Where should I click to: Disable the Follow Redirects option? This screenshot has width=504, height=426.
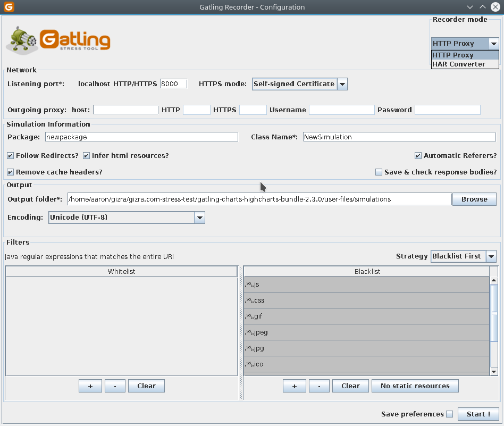(x=10, y=155)
